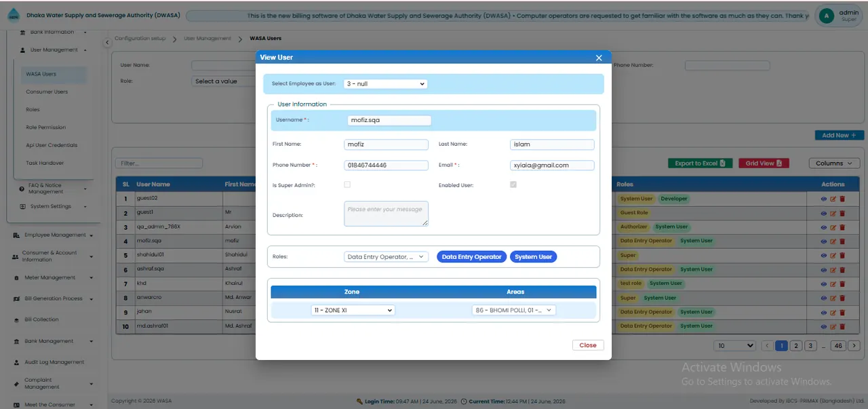Click the Grid View button
868x409 pixels.
[764, 163]
